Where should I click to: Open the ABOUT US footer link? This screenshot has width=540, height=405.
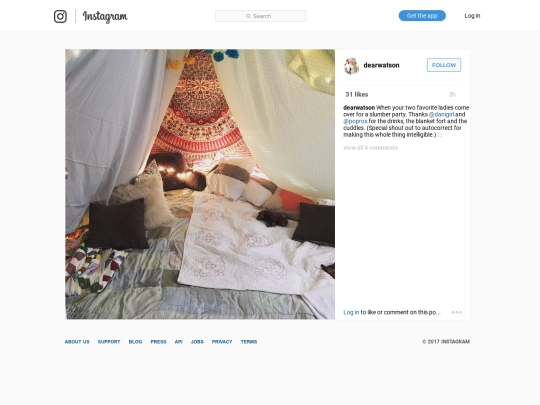click(77, 342)
